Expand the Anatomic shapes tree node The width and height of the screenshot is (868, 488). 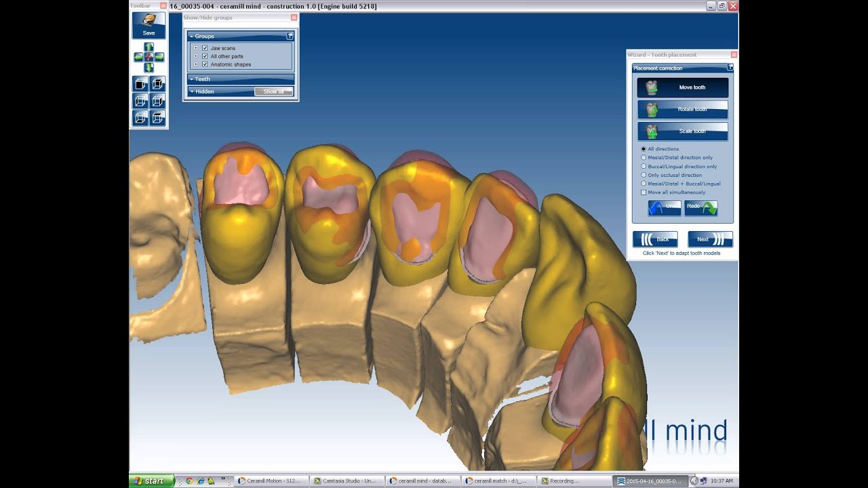point(195,64)
